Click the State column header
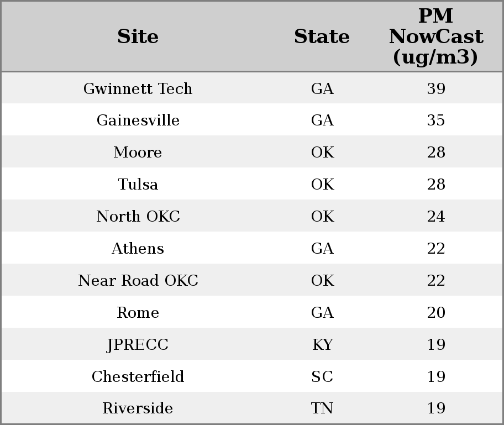This screenshot has width=504, height=425. tap(322, 36)
